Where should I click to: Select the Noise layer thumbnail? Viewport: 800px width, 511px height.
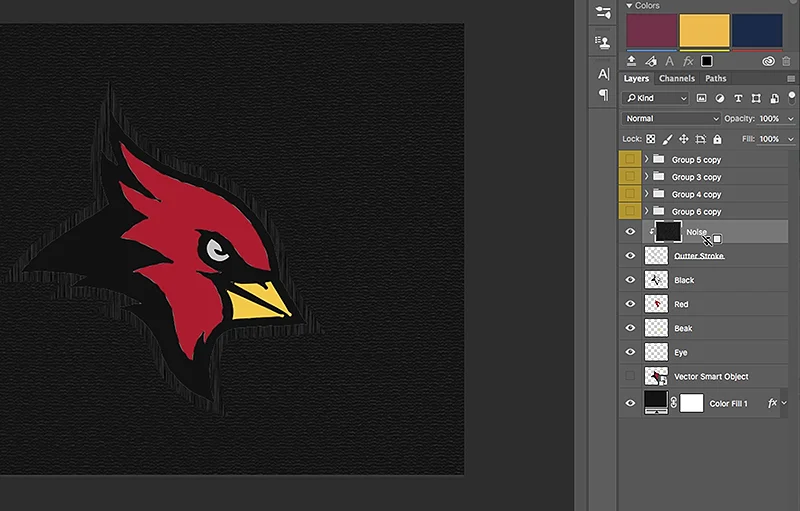coord(668,232)
